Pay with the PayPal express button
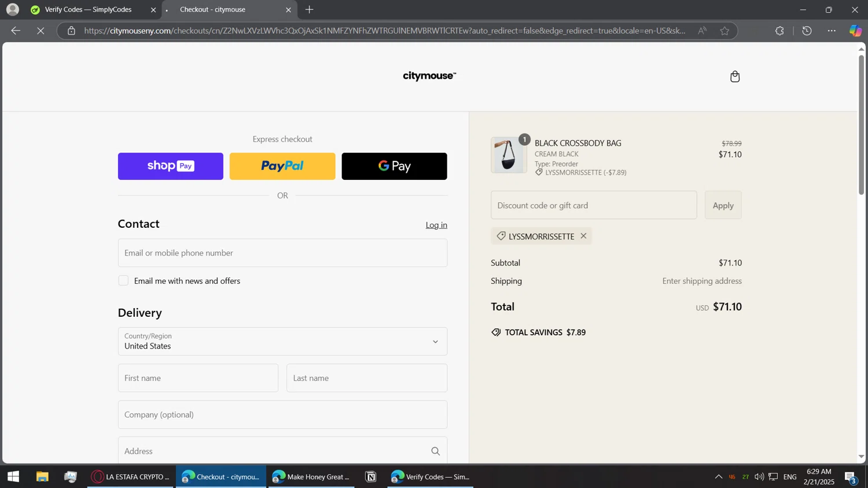 [282, 166]
